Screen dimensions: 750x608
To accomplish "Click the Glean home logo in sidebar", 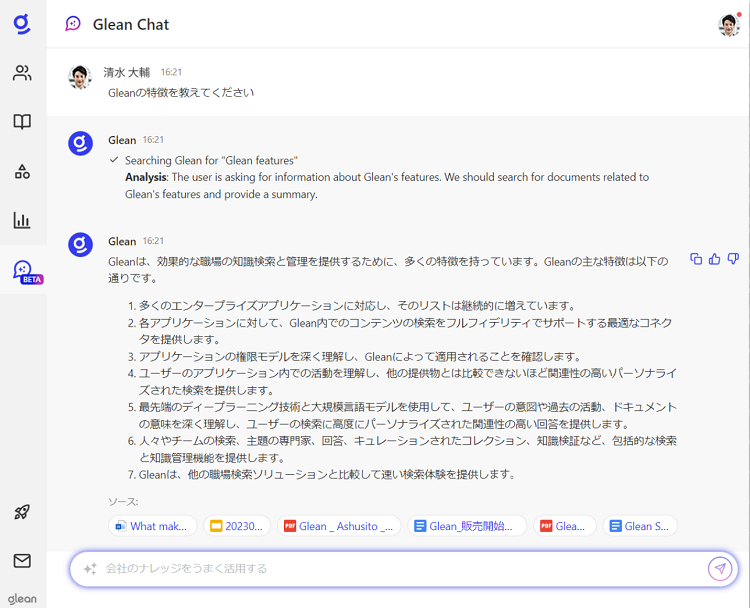I will pyautogui.click(x=22, y=24).
